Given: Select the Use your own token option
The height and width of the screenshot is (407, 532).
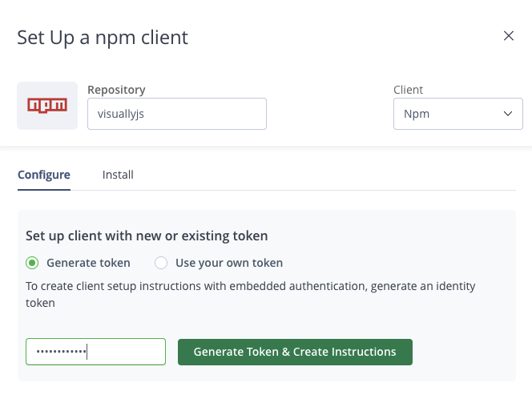Looking at the screenshot, I should (x=161, y=263).
